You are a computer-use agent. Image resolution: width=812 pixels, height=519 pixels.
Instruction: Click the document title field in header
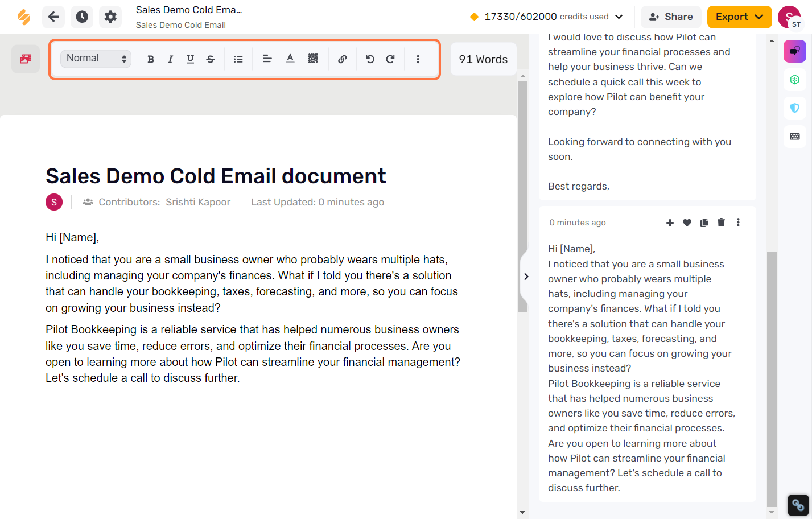tap(189, 10)
